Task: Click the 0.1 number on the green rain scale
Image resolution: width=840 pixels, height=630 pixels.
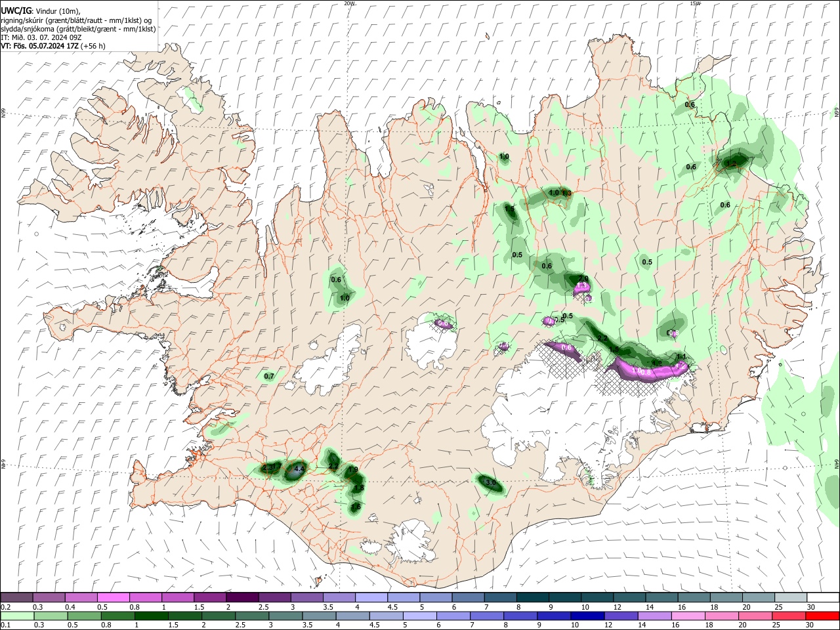Action: [5, 625]
